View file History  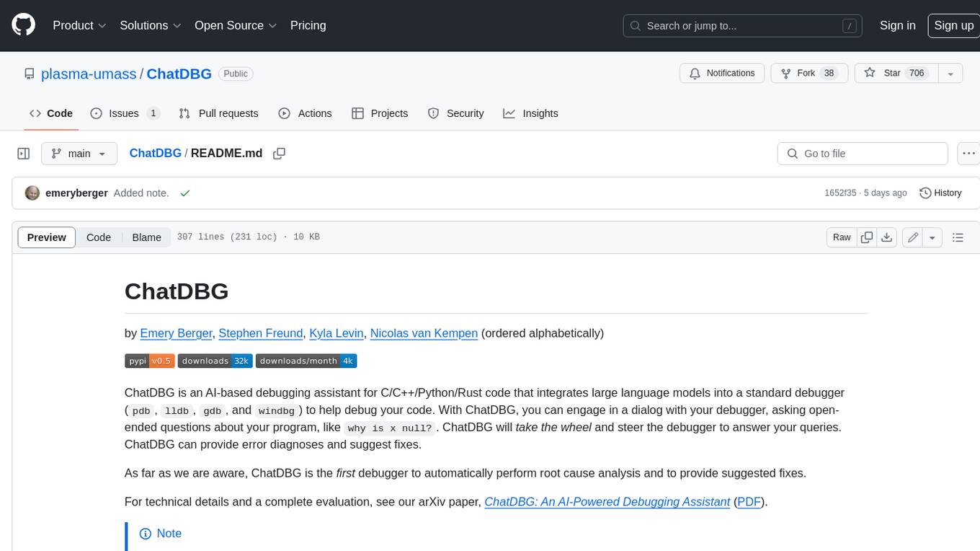pos(940,193)
